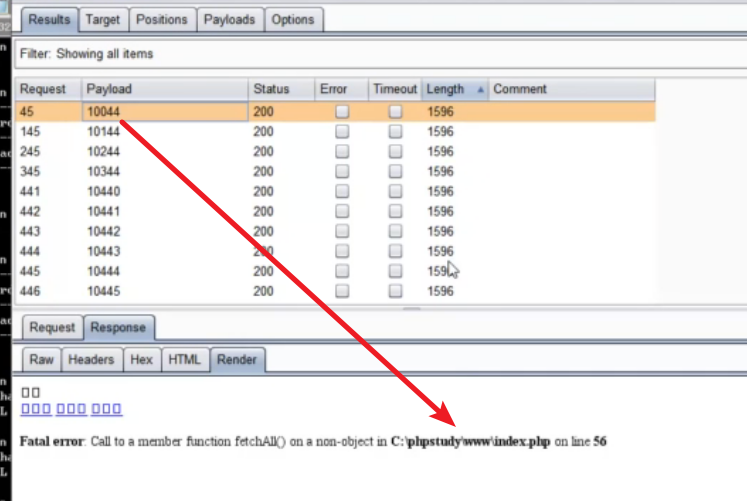This screenshot has height=501, width=747.
Task: Select payload cell 10440
Action: point(165,191)
